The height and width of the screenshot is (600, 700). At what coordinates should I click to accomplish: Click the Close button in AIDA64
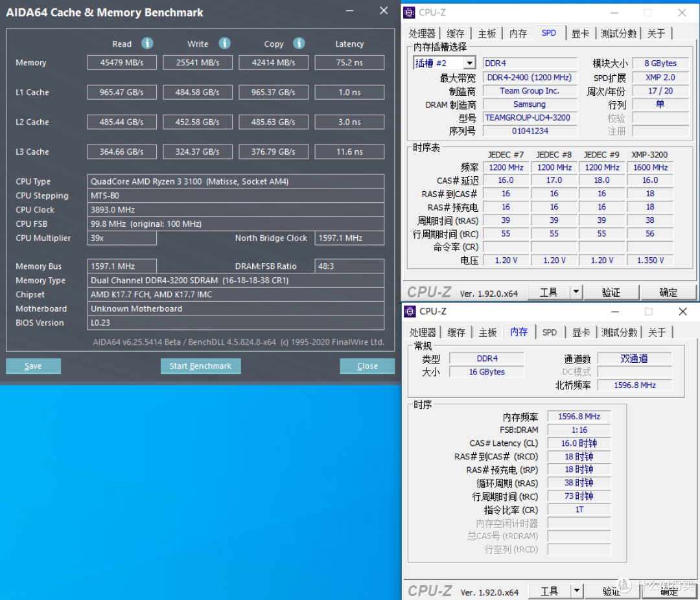(367, 366)
